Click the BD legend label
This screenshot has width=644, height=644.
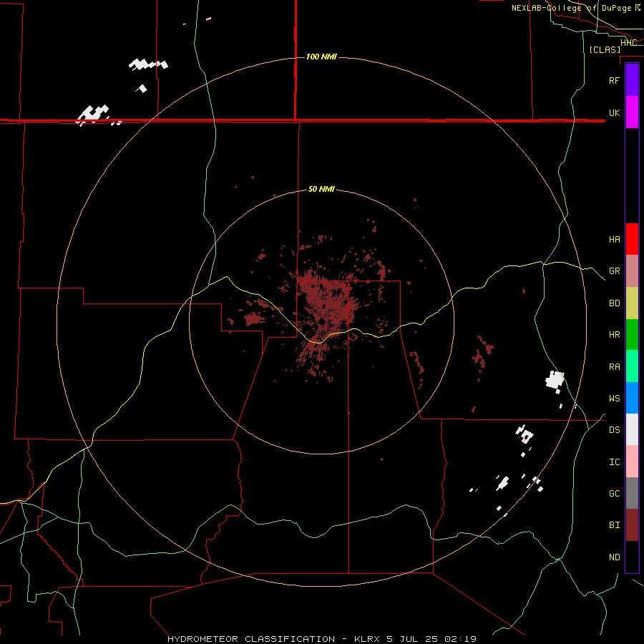[x=614, y=303]
